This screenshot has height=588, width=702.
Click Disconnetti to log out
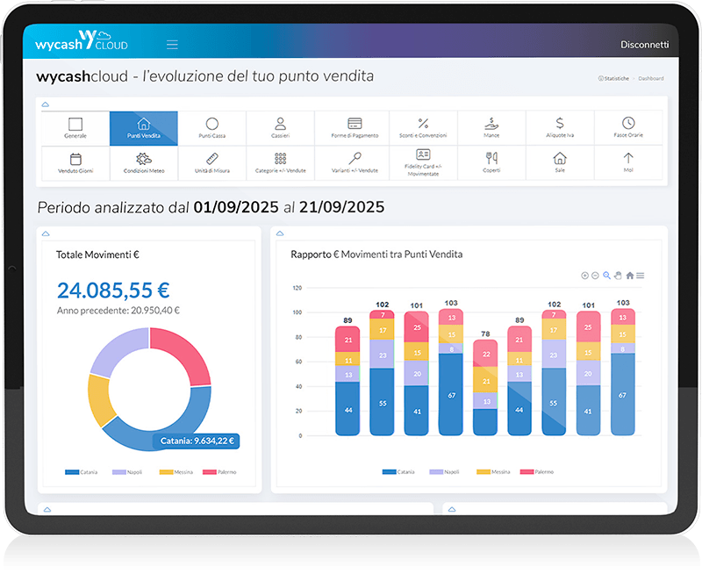(x=644, y=45)
